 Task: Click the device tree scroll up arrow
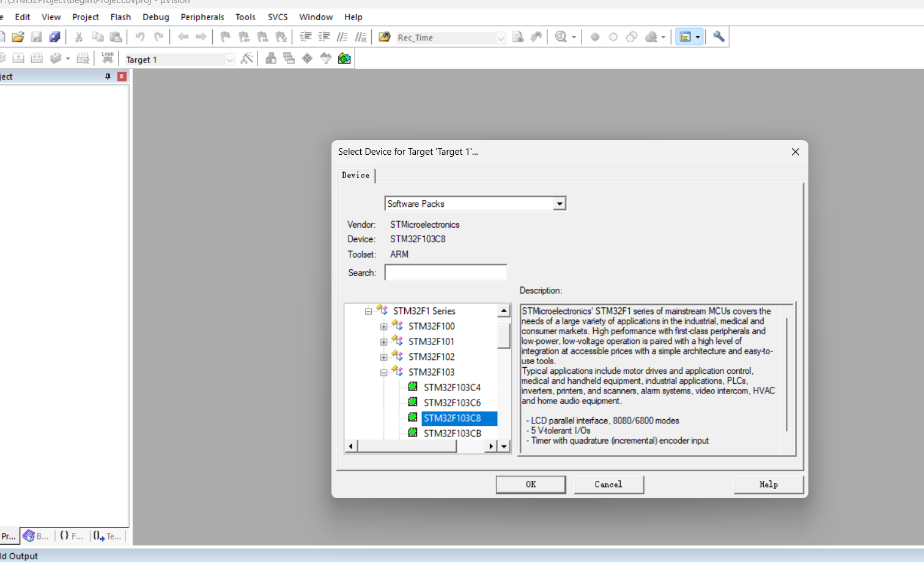[x=504, y=311]
